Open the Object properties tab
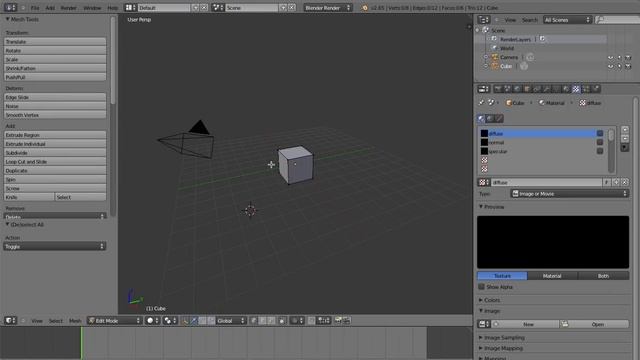The image size is (640, 360). point(527,89)
